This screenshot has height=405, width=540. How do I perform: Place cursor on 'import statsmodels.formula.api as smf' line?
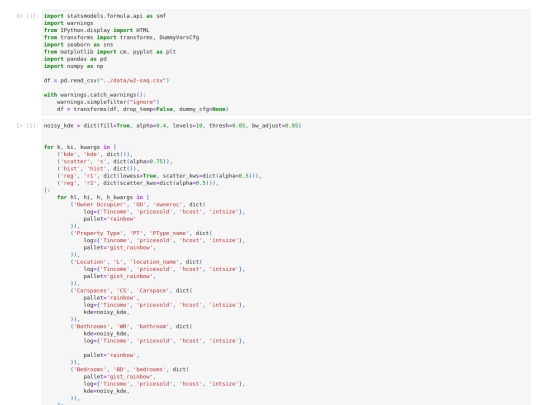pyautogui.click(x=105, y=16)
